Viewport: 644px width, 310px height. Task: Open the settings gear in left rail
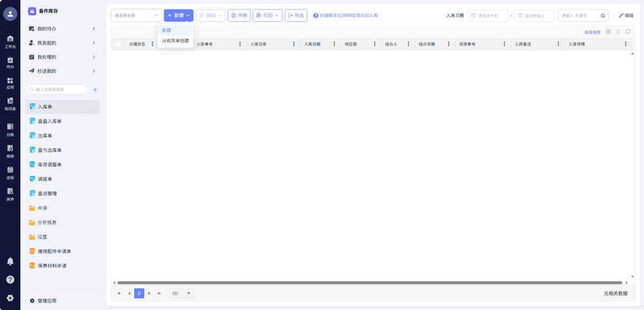[x=10, y=298]
